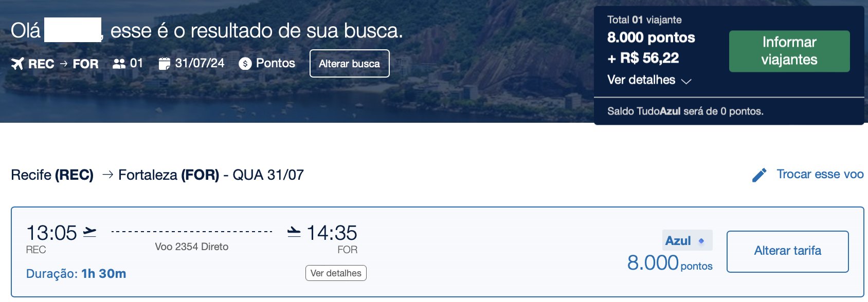Click the passengers icon next to 01
This screenshot has height=302, width=868.
119,64
